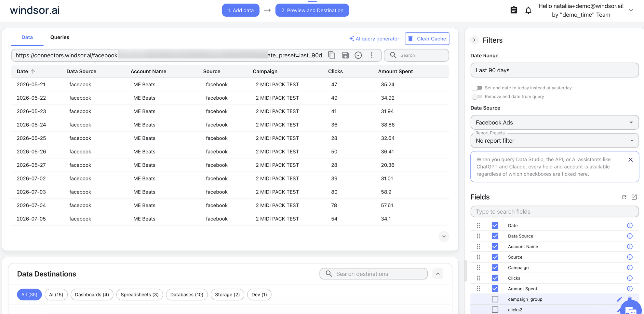Open the clipboard icon in the header
This screenshot has width=644, height=314.
tap(514, 10)
